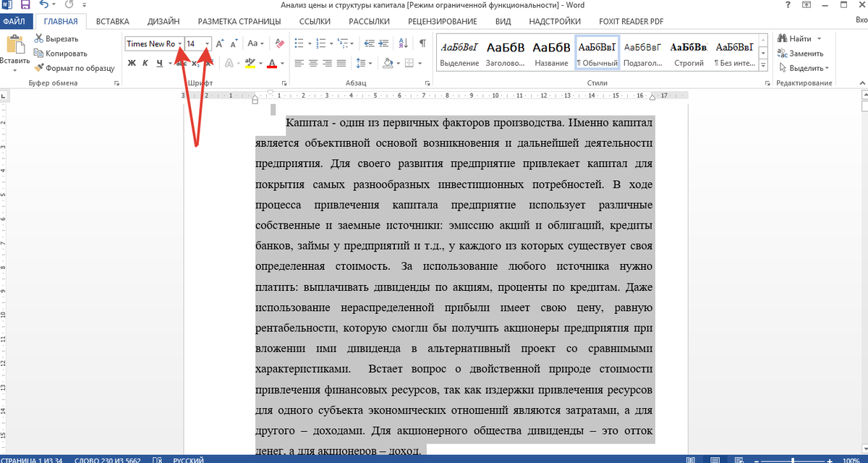The width and height of the screenshot is (868, 463).
Task: Toggle bulleted list formatting
Action: (x=299, y=43)
